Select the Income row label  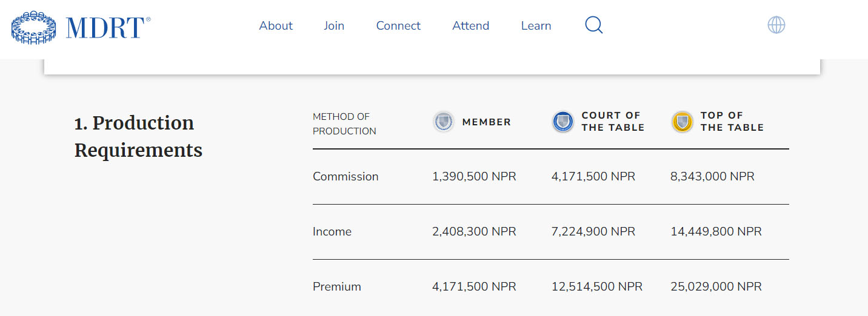tap(332, 231)
